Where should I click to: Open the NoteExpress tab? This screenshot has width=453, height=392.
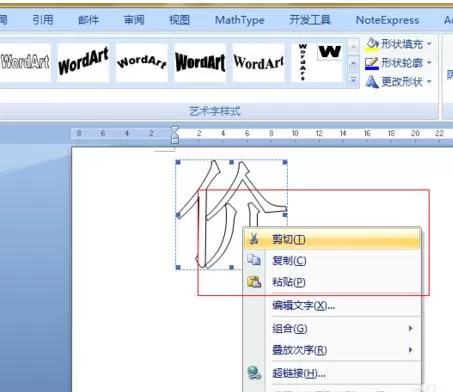tap(387, 20)
